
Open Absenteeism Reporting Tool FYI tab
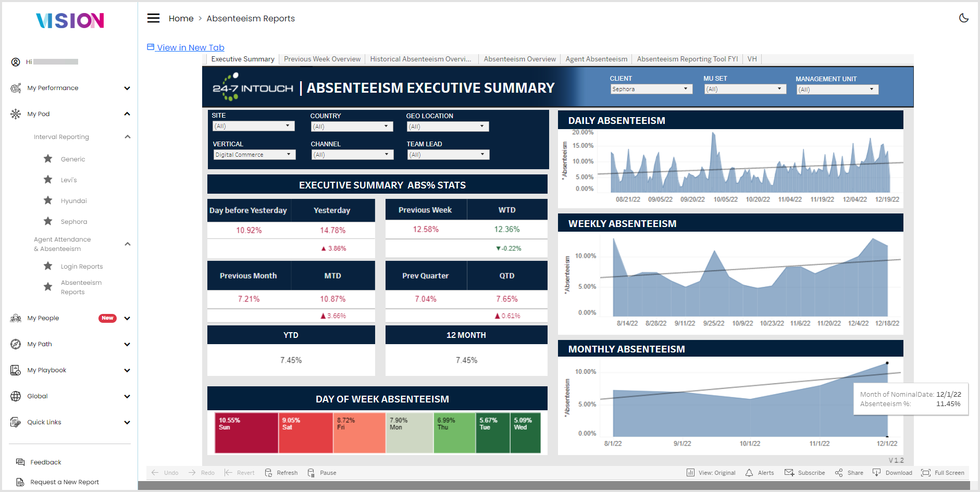click(x=687, y=59)
